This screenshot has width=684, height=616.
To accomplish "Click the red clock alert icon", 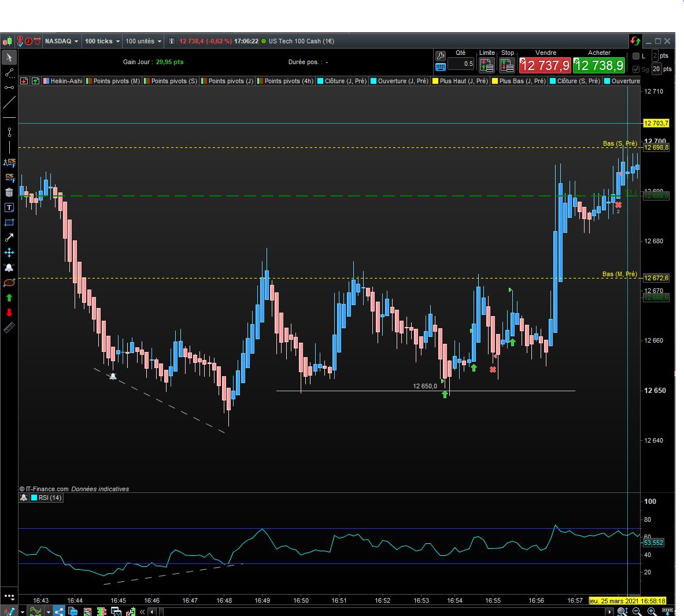I will pyautogui.click(x=28, y=42).
